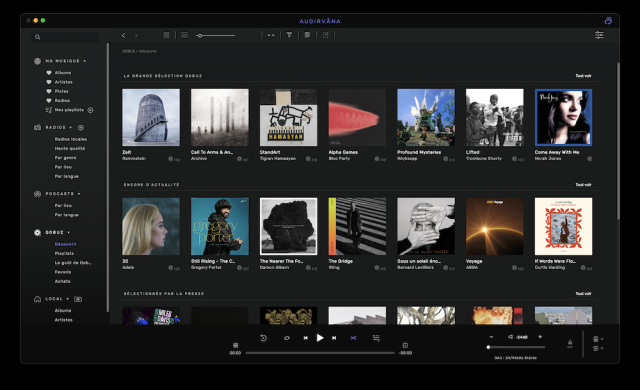The width and height of the screenshot is (640, 390).
Task: Open Pistes under Ma Musique
Action: click(x=62, y=91)
